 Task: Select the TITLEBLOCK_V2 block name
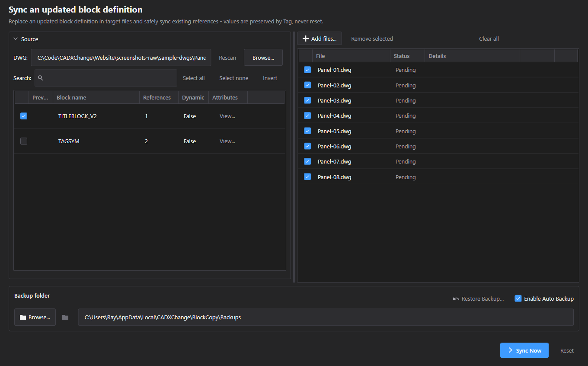pyautogui.click(x=77, y=116)
